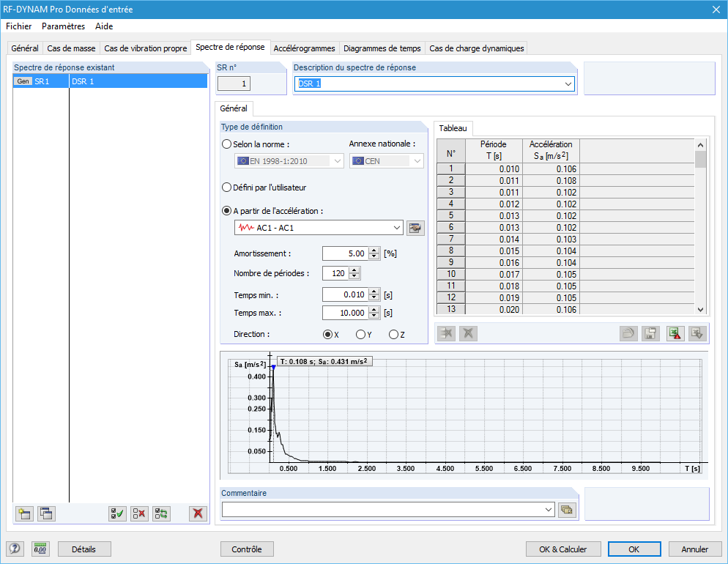Choose 'Défini par l'utilisateur' radio button
The width and height of the screenshot is (728, 564).
pyautogui.click(x=227, y=187)
